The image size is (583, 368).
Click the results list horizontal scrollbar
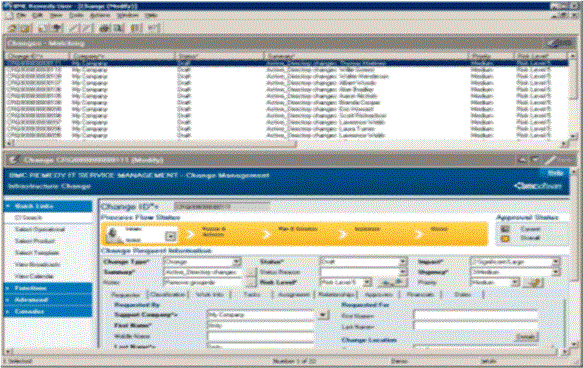tap(286, 143)
